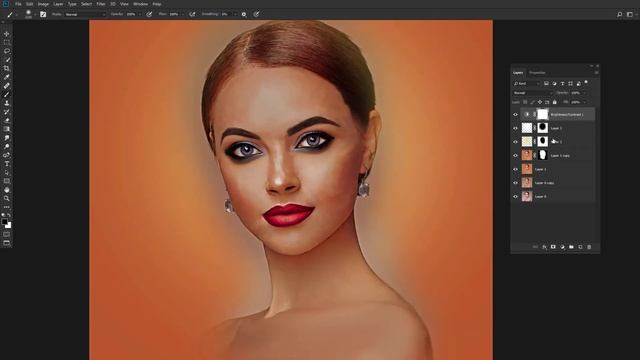Open the layer blend mode dropdown
Viewport: 640px width, 360px height.
tap(533, 93)
